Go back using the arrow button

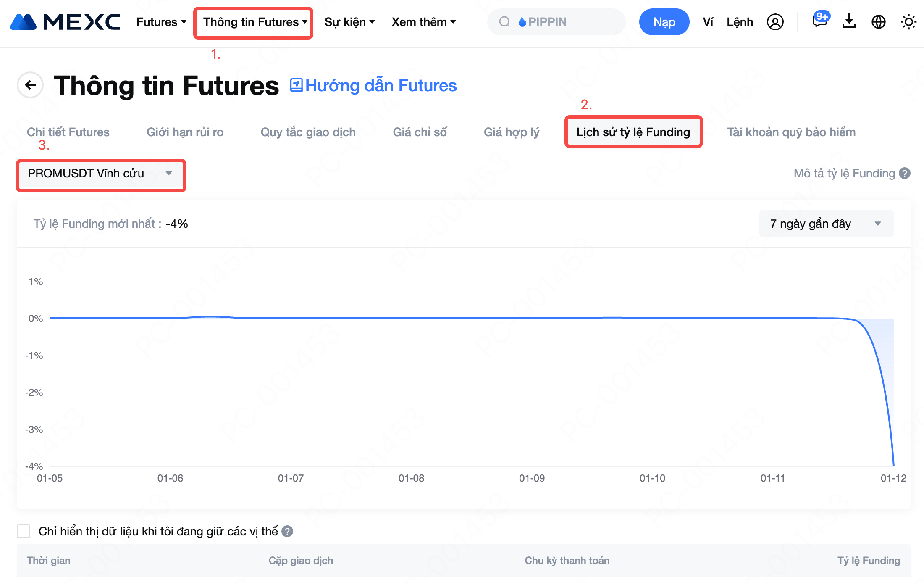point(30,85)
